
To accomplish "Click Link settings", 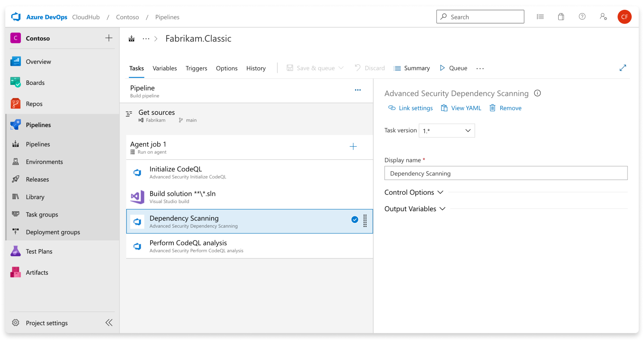I will point(410,108).
